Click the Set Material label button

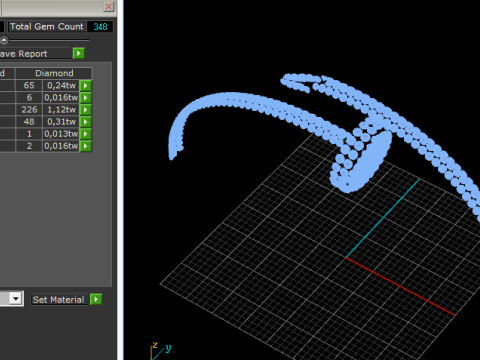pyautogui.click(x=59, y=300)
